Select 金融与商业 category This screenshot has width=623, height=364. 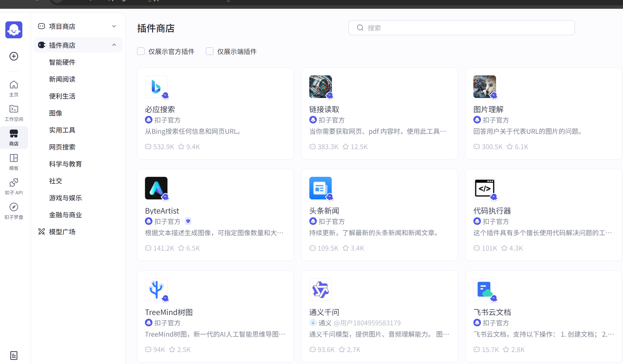[x=65, y=215]
